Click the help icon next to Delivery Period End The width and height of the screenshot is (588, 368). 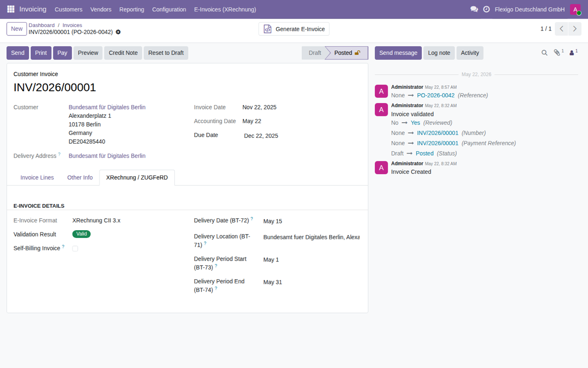coord(216,288)
